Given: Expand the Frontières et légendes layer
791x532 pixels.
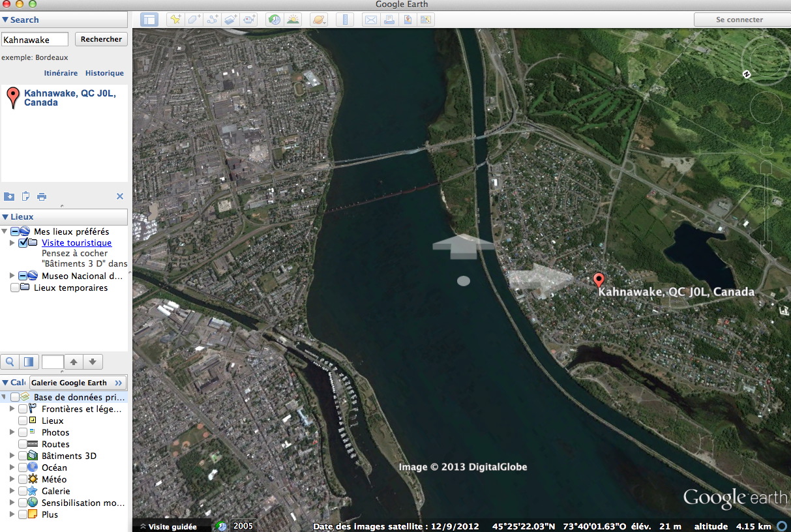Looking at the screenshot, I should pos(12,409).
